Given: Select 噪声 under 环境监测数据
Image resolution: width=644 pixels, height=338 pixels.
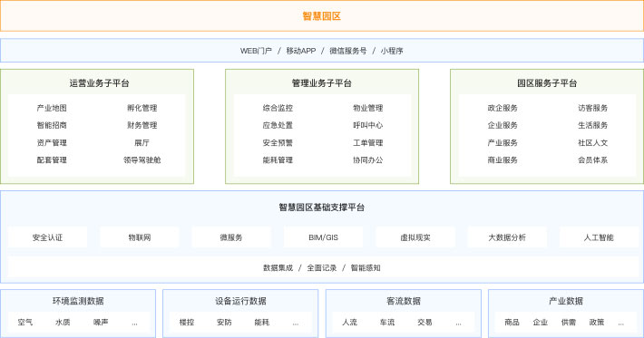Looking at the screenshot, I should point(101,323).
